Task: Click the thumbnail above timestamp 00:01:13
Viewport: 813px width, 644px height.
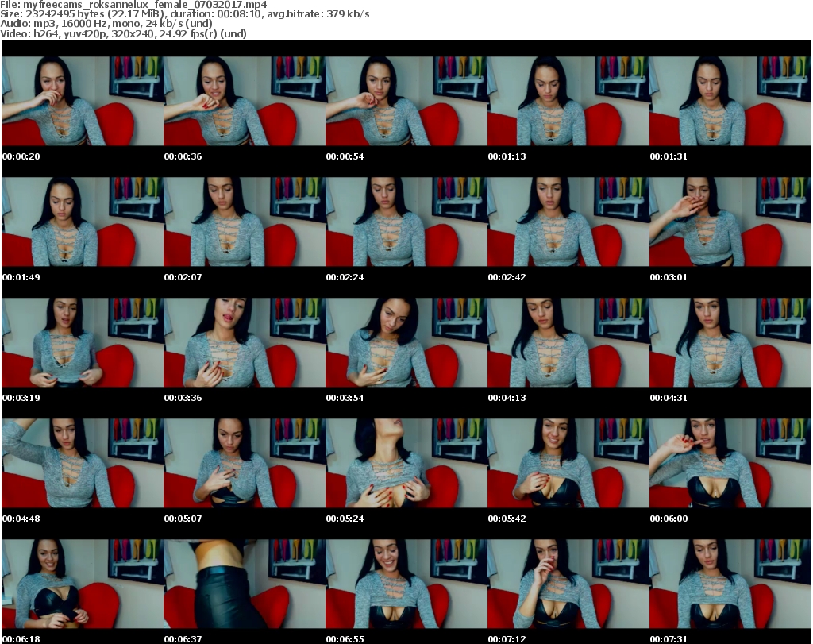Action: point(568,101)
